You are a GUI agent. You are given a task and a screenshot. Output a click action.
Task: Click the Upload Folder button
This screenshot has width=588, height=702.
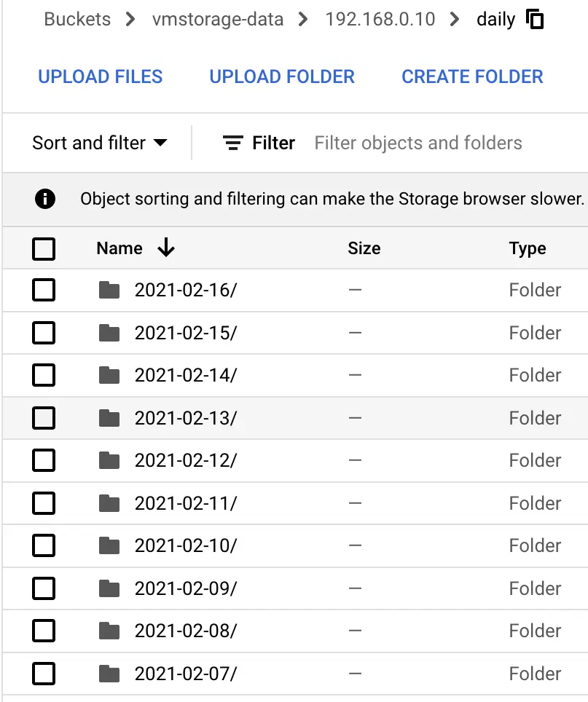(x=282, y=76)
